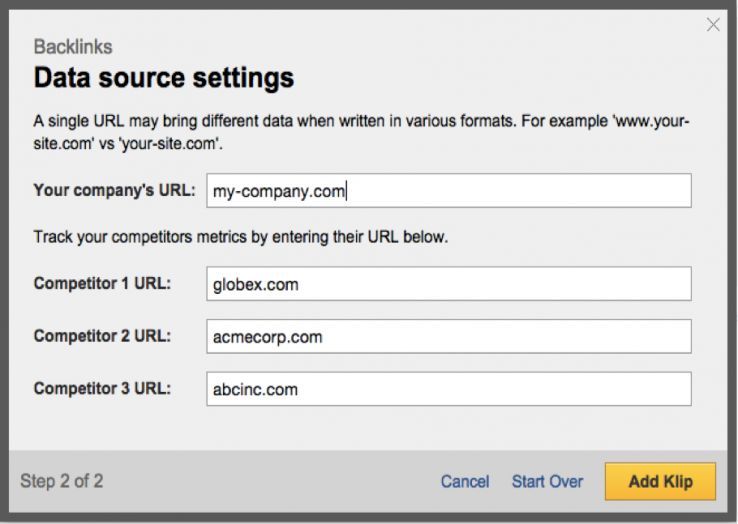Click into the Competitor 3 URL field
This screenshot has width=738, height=524.
[448, 389]
